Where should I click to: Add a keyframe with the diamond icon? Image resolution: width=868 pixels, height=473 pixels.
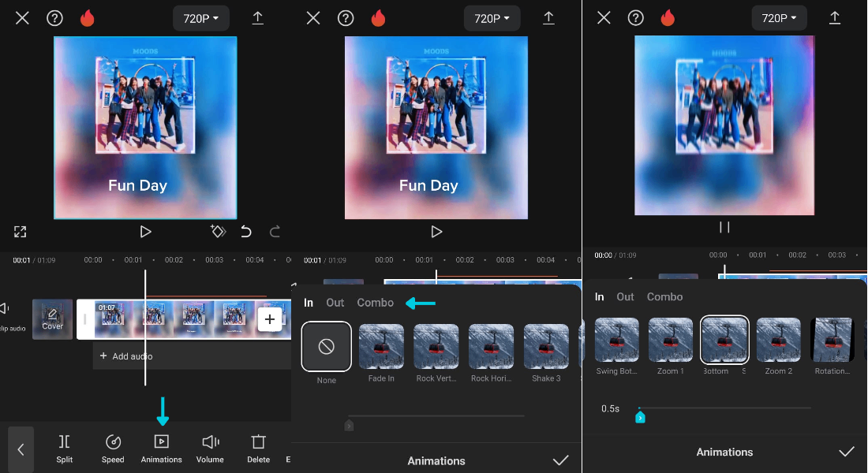(x=218, y=231)
